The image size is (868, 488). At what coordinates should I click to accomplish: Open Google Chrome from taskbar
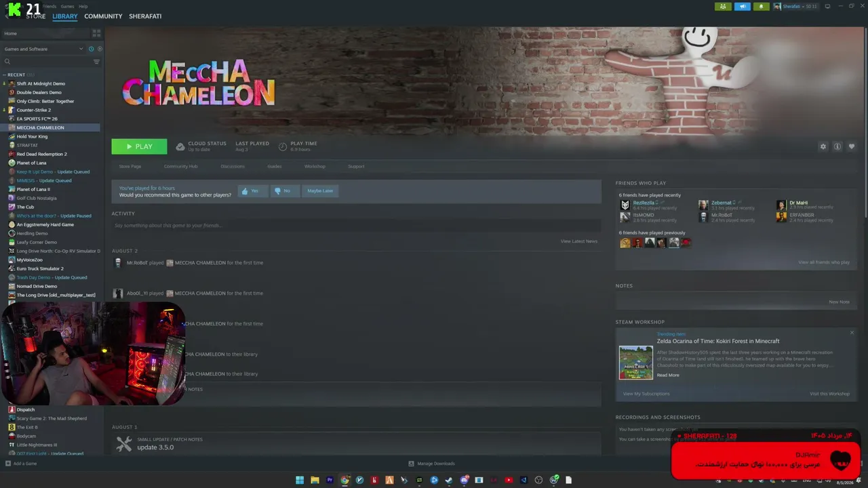coord(344,480)
